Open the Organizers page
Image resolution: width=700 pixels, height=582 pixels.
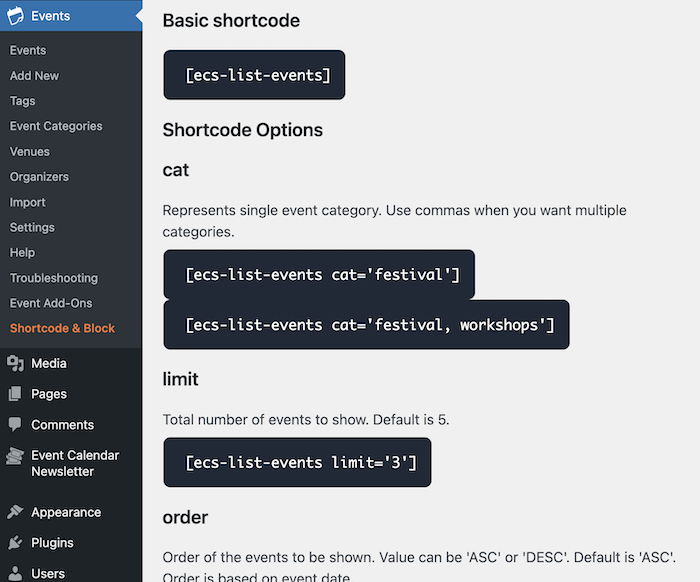(x=39, y=177)
